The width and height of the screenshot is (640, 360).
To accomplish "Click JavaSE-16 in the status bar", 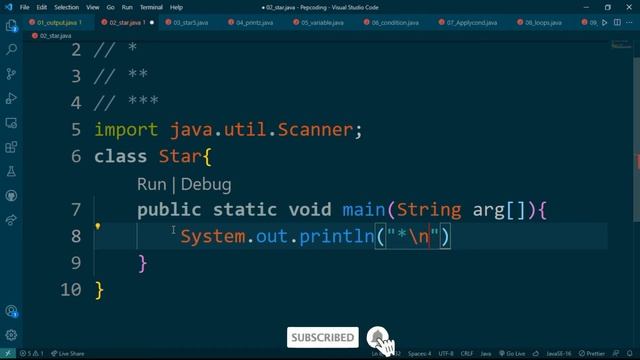I will coord(558,353).
